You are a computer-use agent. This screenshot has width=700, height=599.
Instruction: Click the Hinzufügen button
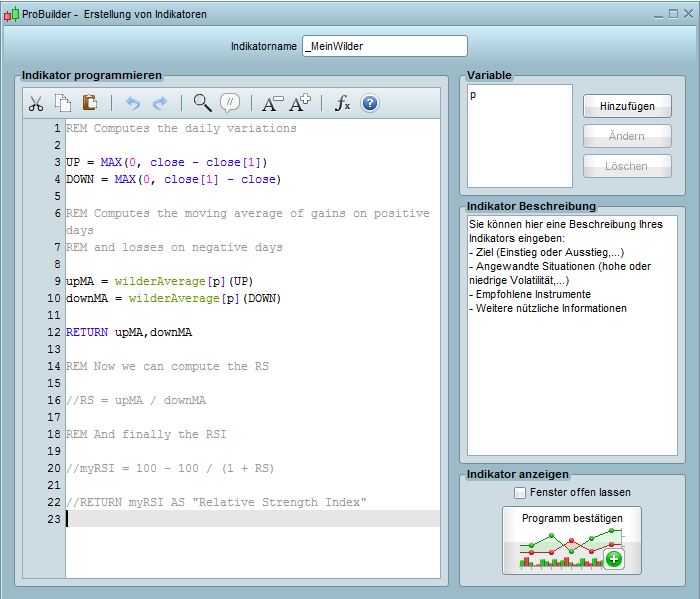coord(627,106)
